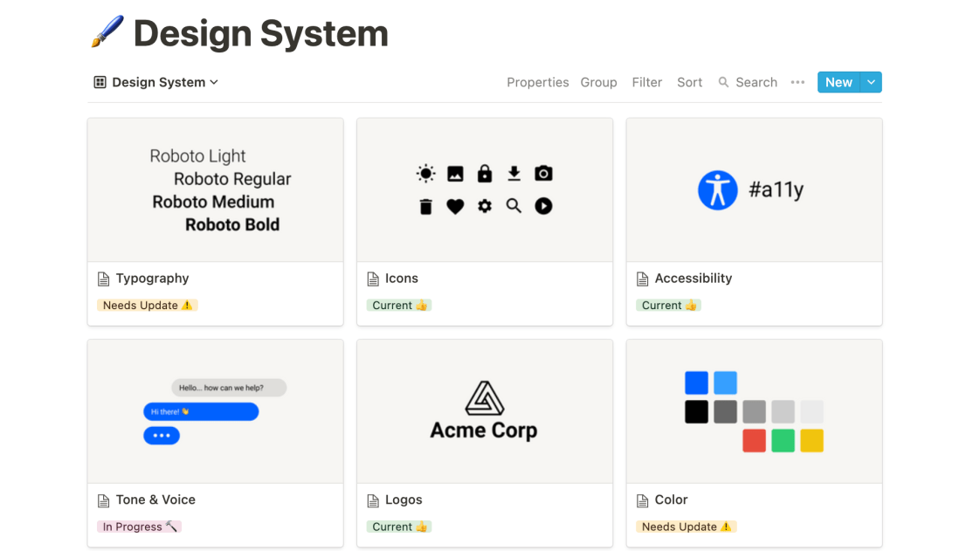Click the blue accessibility figure icon
Viewport: 980px width, 551px height.
pyautogui.click(x=717, y=189)
